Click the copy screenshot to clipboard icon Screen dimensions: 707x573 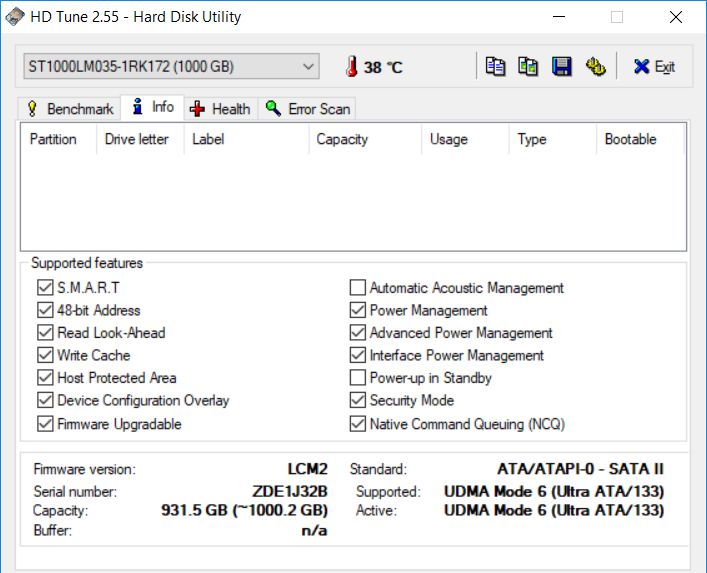[x=528, y=67]
